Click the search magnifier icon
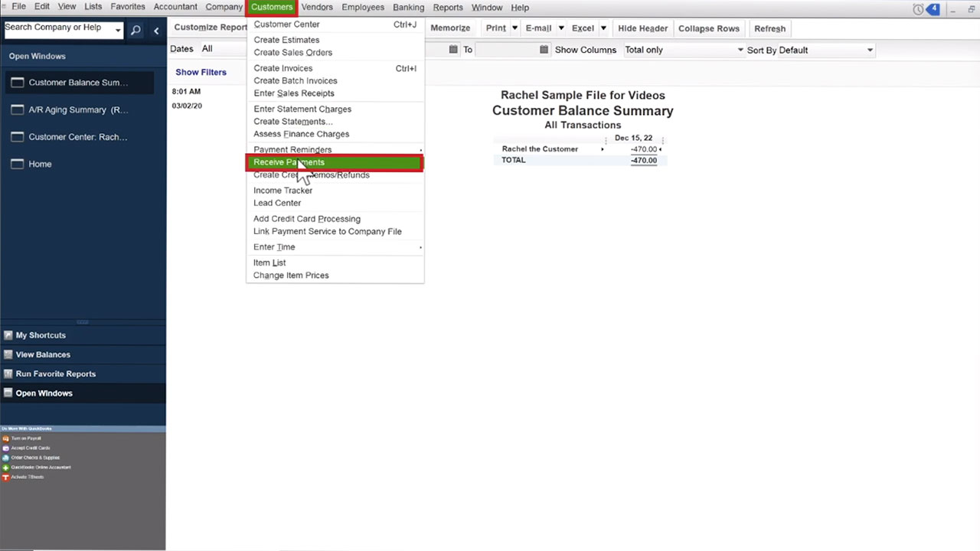Viewport: 980px width, 551px height. [x=136, y=31]
